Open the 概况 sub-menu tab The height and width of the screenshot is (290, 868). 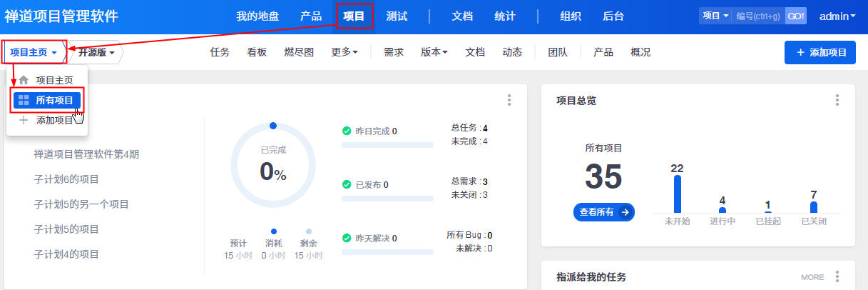point(640,52)
